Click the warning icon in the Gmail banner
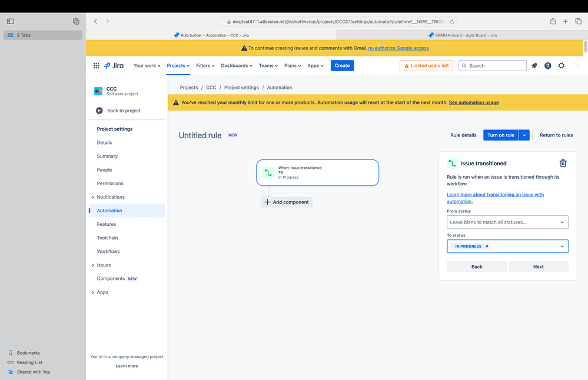Screen dimensions: 588x380 (244, 48)
